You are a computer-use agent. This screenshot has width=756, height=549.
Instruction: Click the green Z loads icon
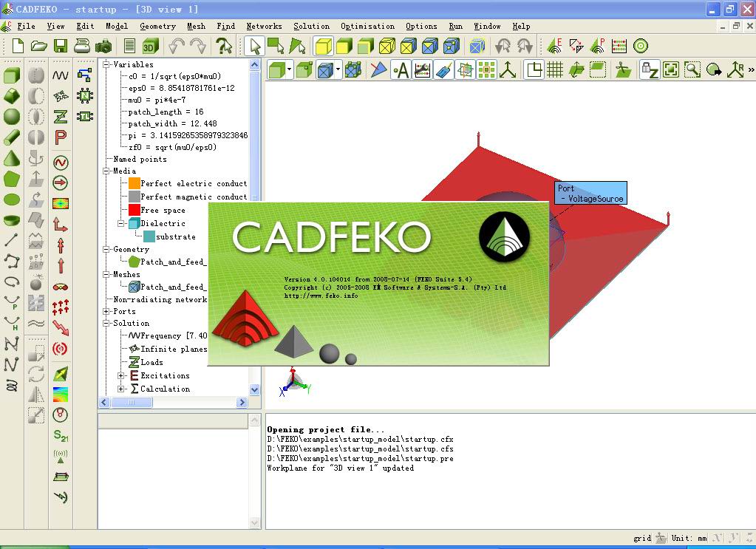[61, 117]
